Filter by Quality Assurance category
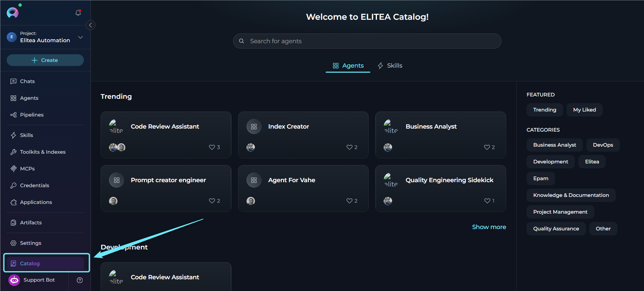 556,229
